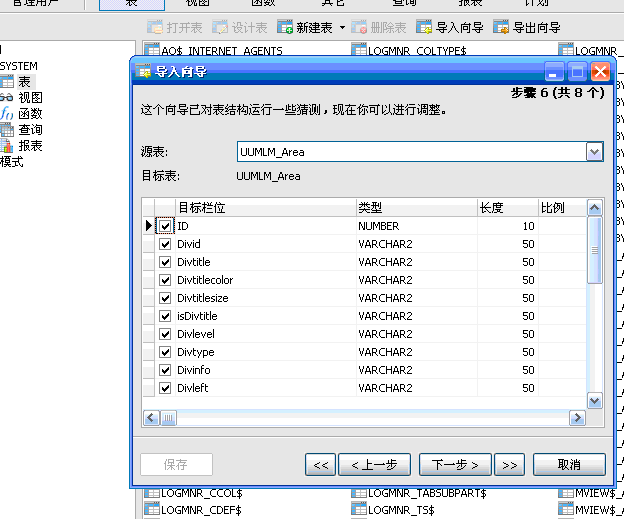This screenshot has height=519, width=624.
Task: Click the New Table (新建表) toolbar icon
Action: tap(285, 28)
